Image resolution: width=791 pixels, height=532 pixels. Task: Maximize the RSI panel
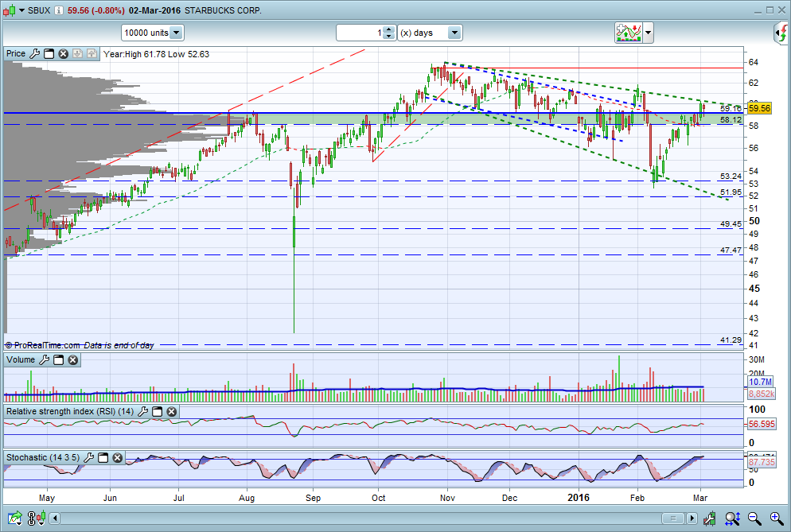coord(157,411)
